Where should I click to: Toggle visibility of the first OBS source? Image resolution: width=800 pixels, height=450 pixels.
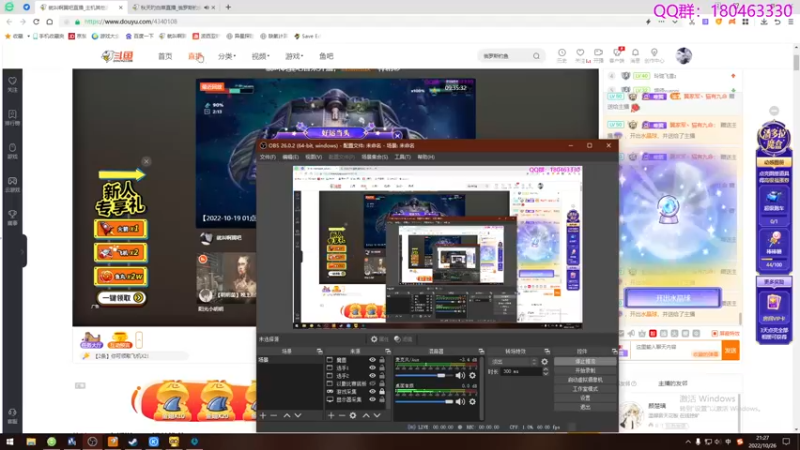click(372, 360)
